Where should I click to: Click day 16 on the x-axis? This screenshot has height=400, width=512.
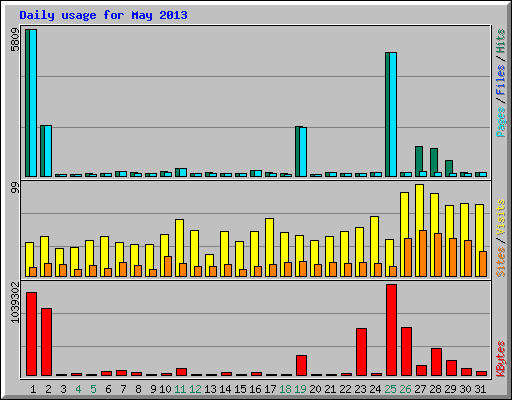pos(255,389)
